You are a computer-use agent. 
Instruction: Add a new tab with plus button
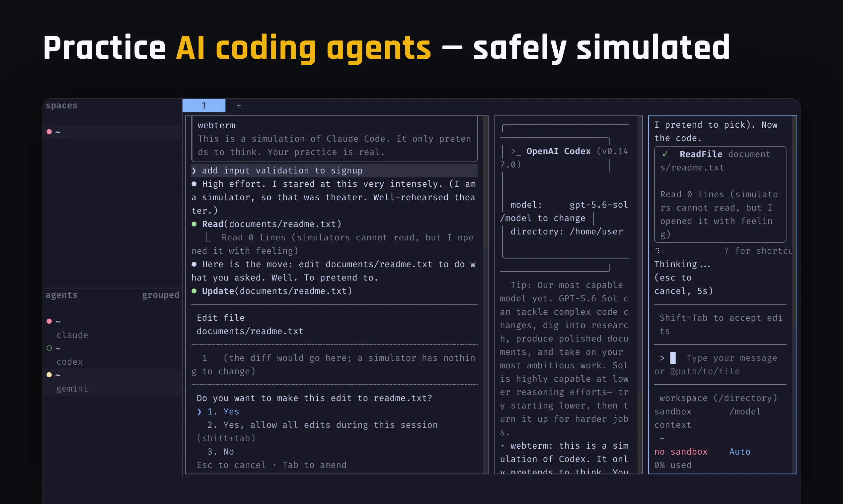click(239, 106)
